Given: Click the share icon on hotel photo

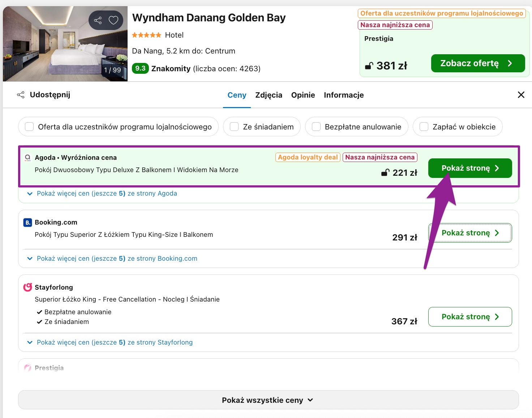Looking at the screenshot, I should (x=98, y=20).
